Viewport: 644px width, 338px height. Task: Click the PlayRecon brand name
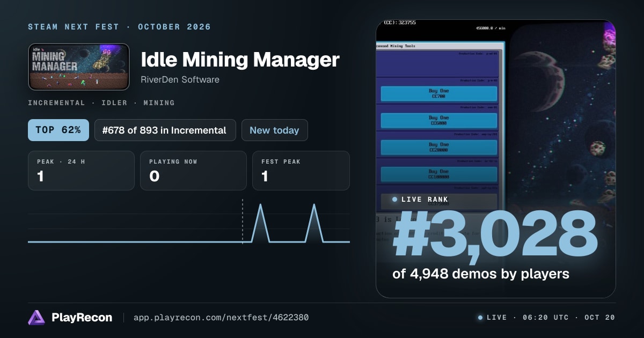click(x=82, y=318)
